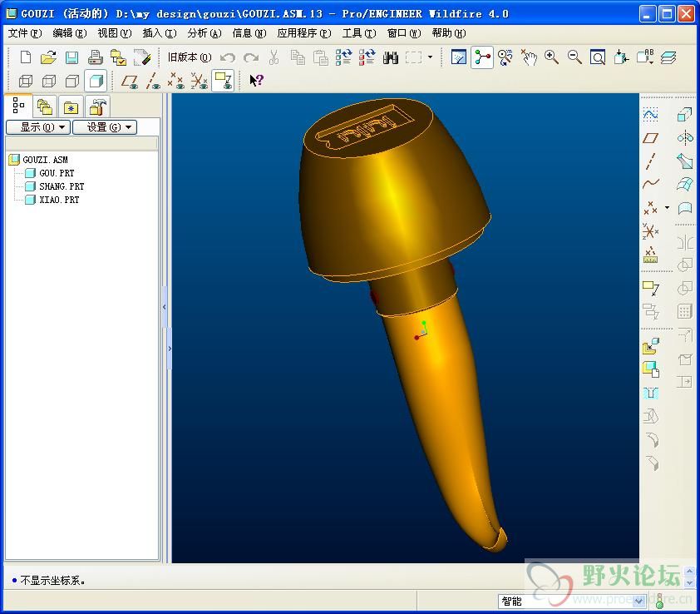The width and height of the screenshot is (700, 614).
Task: Open the 帮助(H) menu
Action: pyautogui.click(x=449, y=33)
